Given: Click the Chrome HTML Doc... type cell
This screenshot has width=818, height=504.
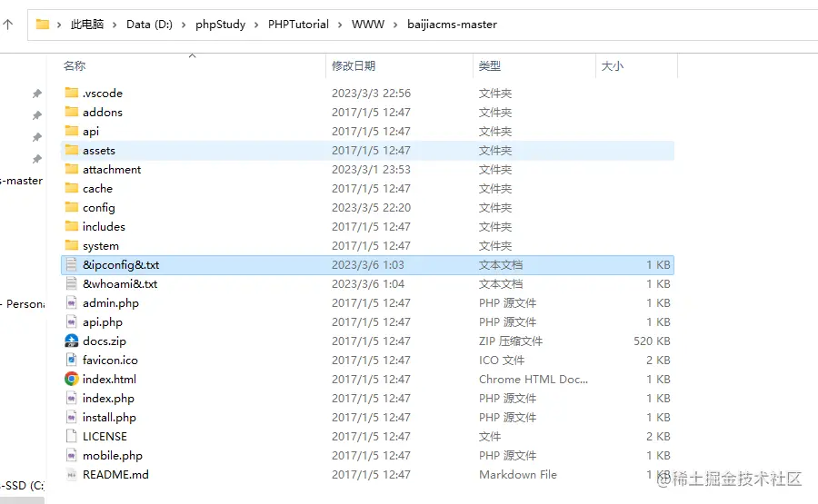Looking at the screenshot, I should [x=534, y=379].
